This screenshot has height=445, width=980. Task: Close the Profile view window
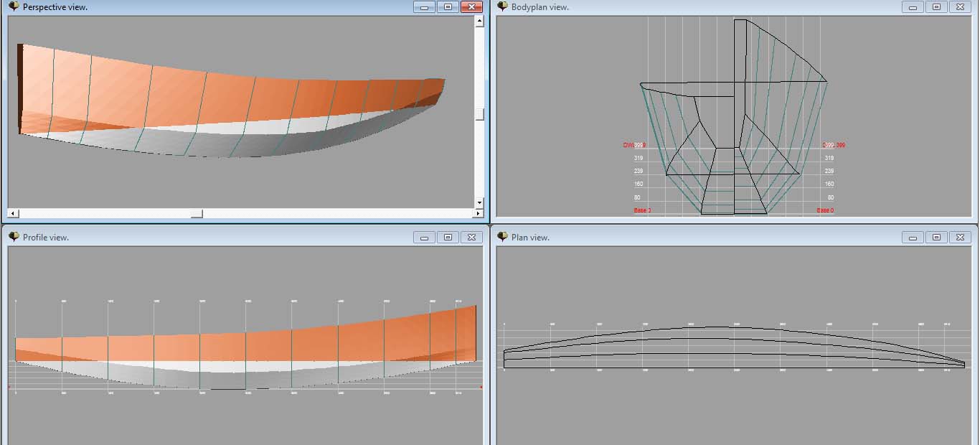coord(471,237)
